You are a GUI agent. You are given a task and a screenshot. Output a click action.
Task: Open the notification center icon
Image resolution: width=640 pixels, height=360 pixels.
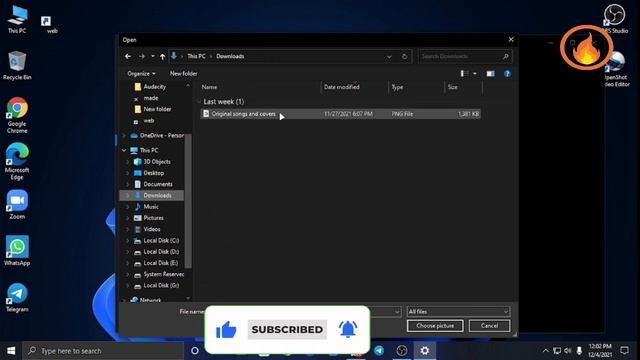coord(624,351)
